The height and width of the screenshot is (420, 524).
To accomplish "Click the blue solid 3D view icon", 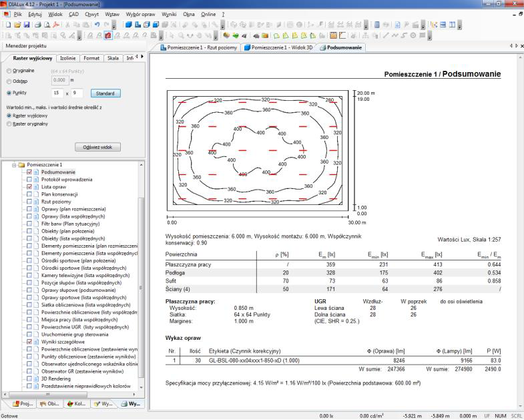I will 129,25.
